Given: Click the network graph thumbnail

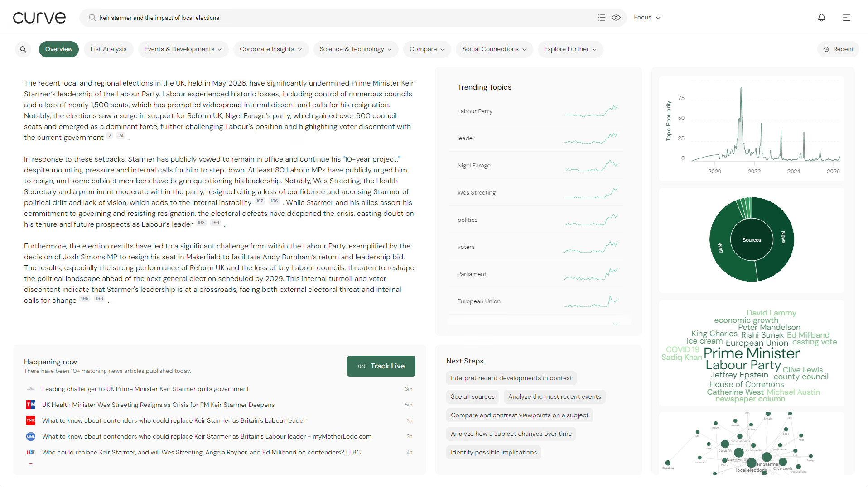Looking at the screenshot, I should point(752,443).
